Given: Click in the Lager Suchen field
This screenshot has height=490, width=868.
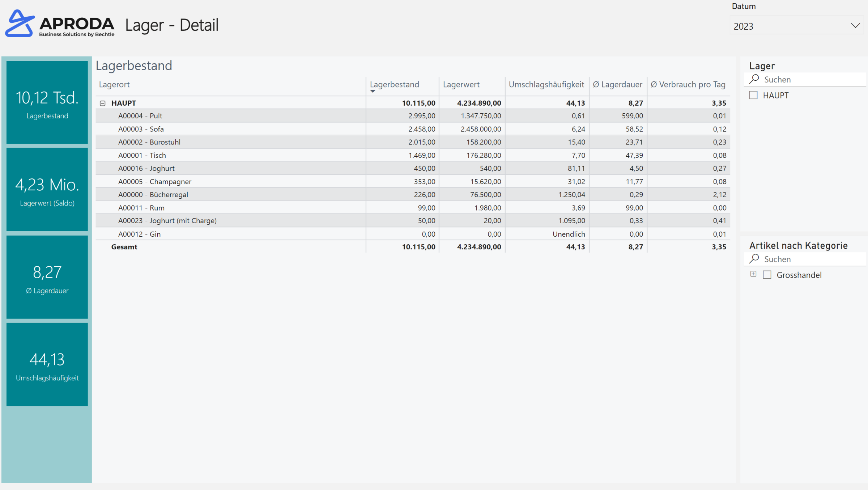Looking at the screenshot, I should click(810, 79).
